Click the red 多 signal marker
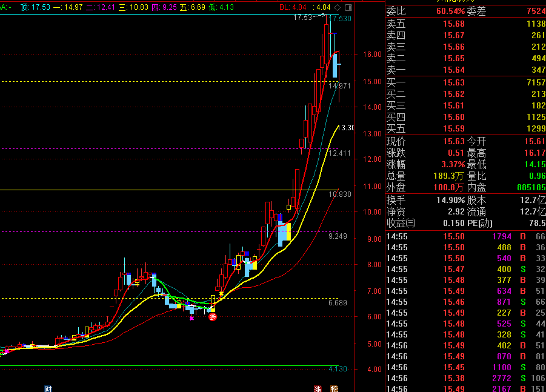Viewport: 546px width, 392px height. [x=213, y=317]
